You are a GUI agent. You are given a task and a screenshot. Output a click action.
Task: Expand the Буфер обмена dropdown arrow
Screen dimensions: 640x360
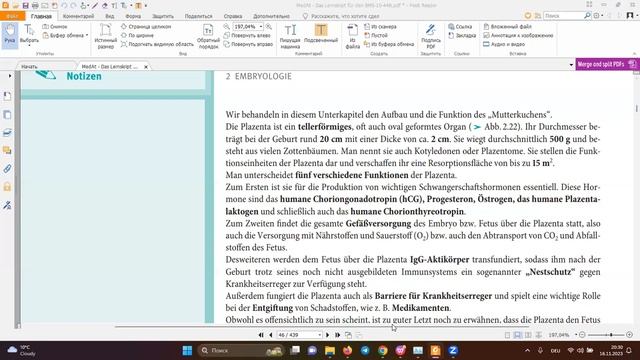click(x=87, y=36)
